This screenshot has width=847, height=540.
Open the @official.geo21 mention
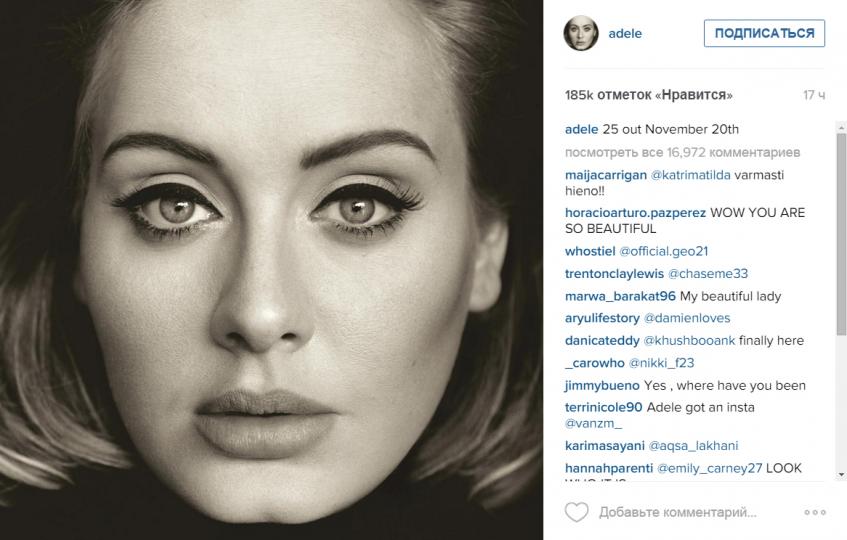pyautogui.click(x=663, y=252)
